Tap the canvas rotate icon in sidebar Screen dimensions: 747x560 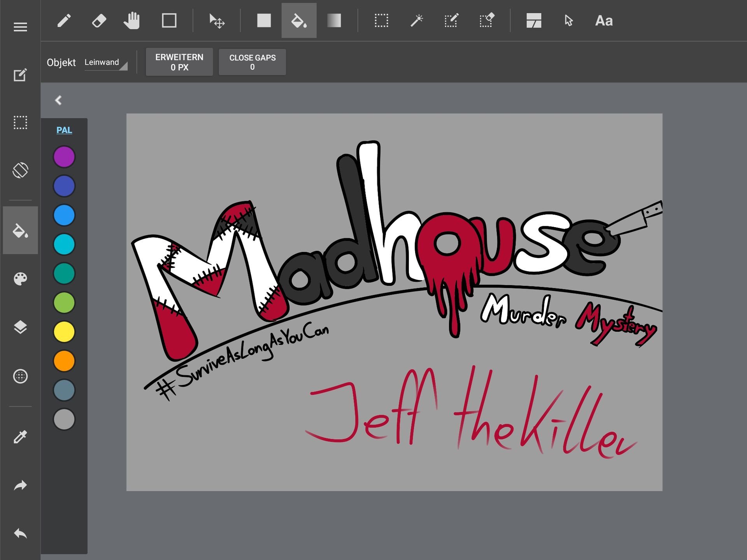20,170
